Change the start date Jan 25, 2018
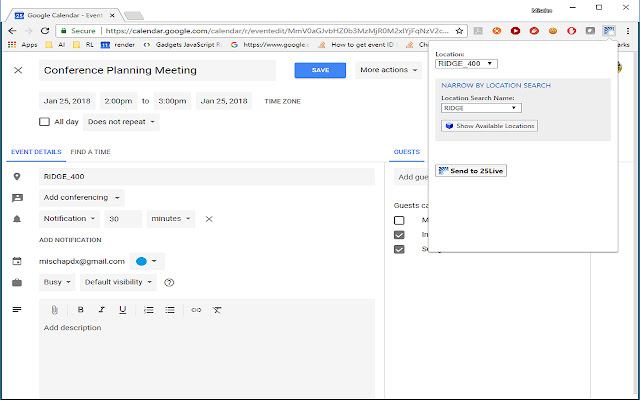640x400 pixels. tap(67, 101)
